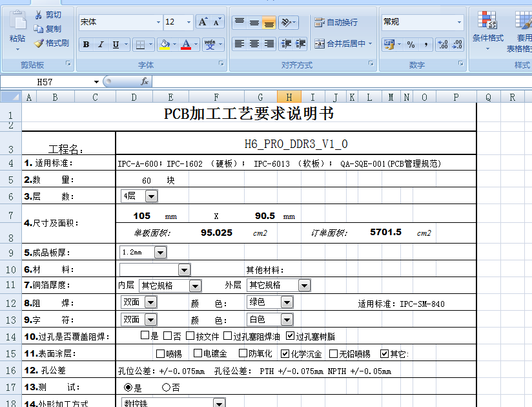Screen dimensions: 532x407
Task: Check the 是 checkbox in row 14
Action: tap(145, 335)
